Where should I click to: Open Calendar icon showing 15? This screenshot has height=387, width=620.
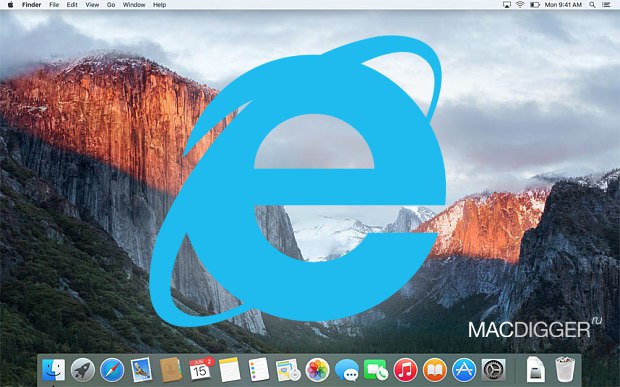[201, 369]
